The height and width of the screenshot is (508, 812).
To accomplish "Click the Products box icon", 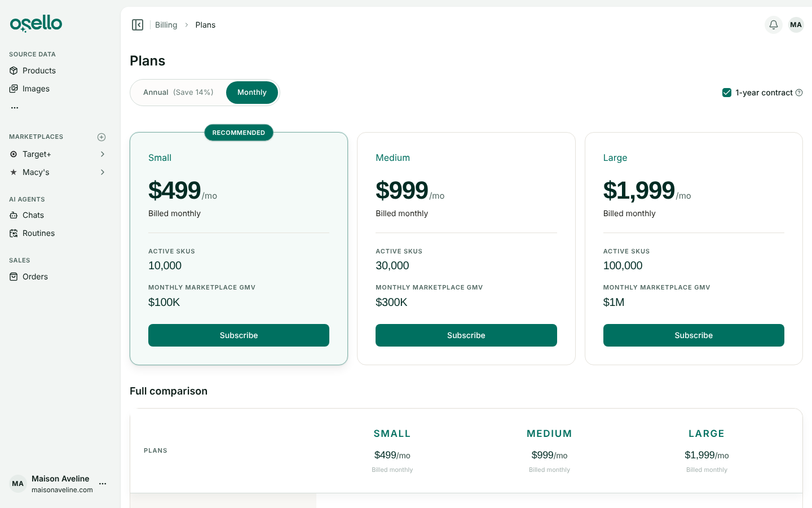I will (14, 71).
